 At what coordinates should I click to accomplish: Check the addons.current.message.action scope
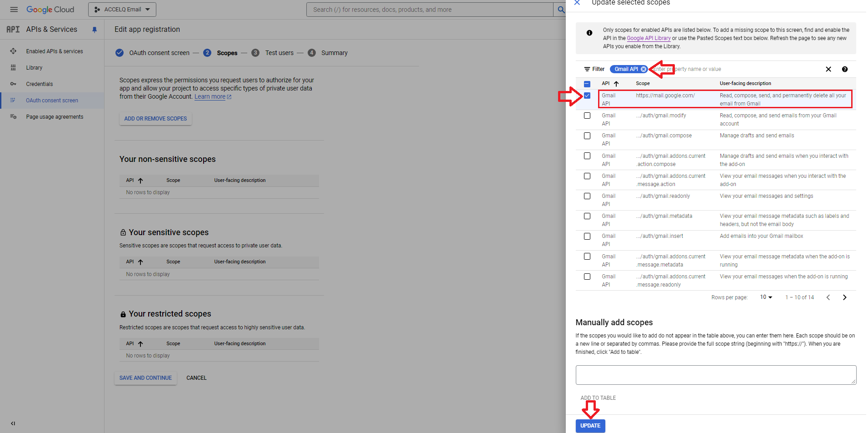pos(587,176)
